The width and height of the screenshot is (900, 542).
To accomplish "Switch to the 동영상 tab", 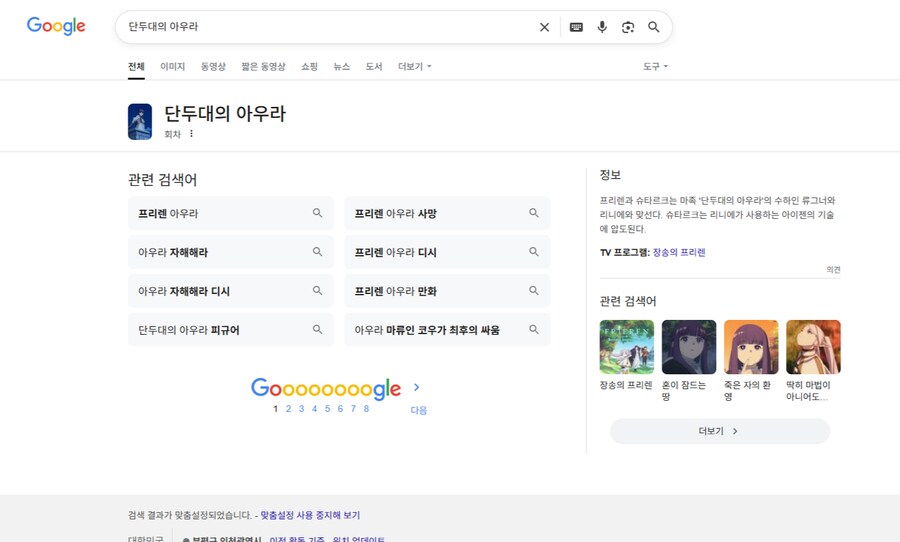I will point(213,67).
